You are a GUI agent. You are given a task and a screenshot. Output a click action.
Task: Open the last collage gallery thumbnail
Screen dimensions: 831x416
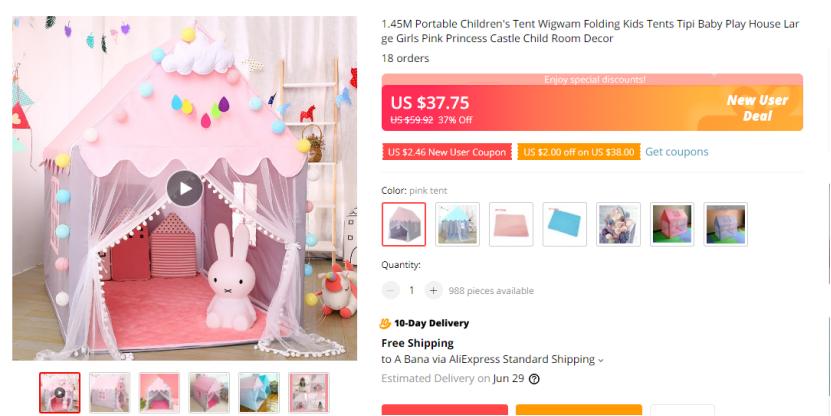point(309,392)
